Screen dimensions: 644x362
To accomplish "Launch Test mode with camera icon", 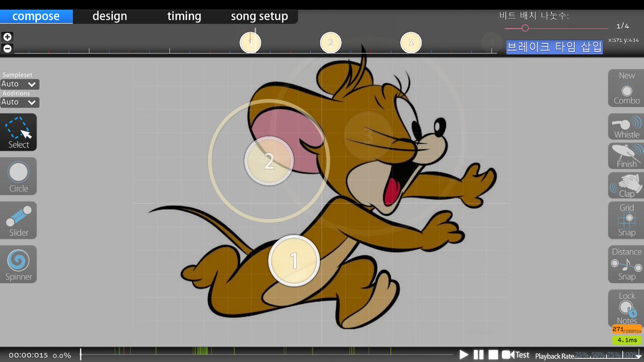I will click(515, 355).
